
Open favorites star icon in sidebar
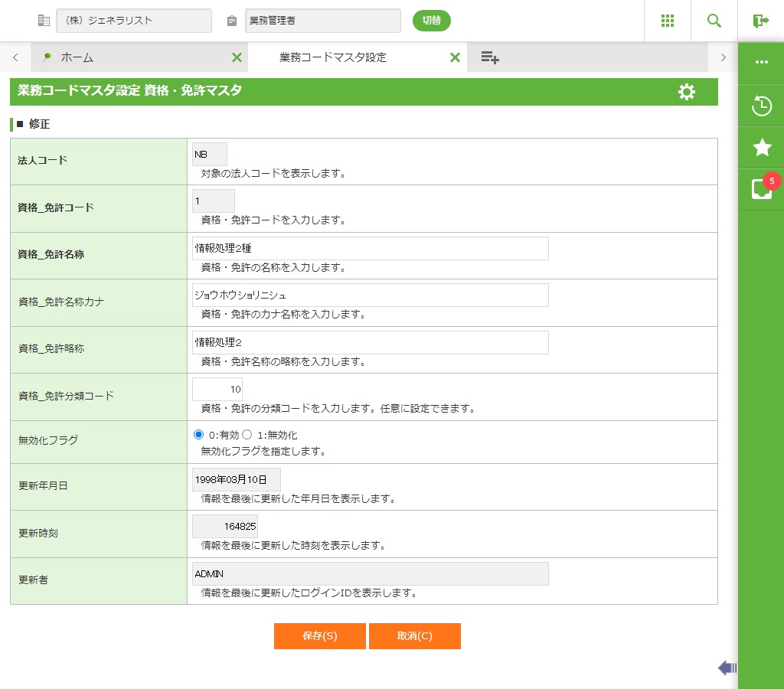(x=761, y=147)
